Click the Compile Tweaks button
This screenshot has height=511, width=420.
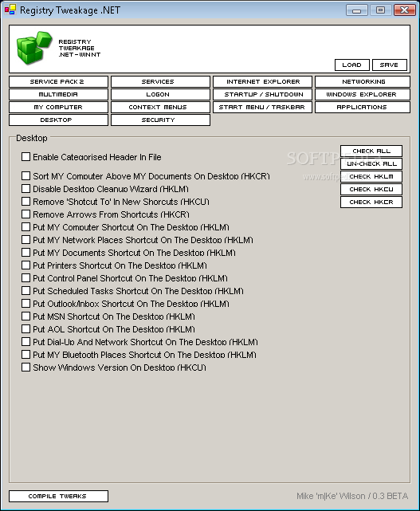58,496
